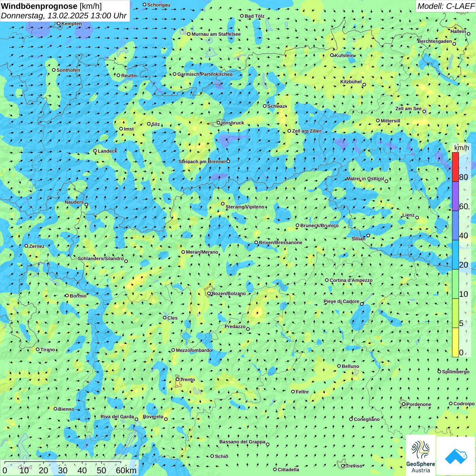This screenshot has width=476, height=476.
Task: Click the Sterzing/Vipiteno label
Action: 245,207
